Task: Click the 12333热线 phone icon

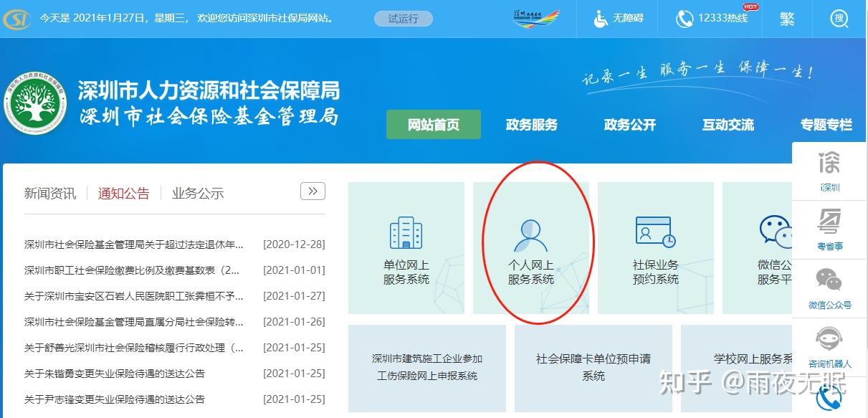Action: click(686, 19)
